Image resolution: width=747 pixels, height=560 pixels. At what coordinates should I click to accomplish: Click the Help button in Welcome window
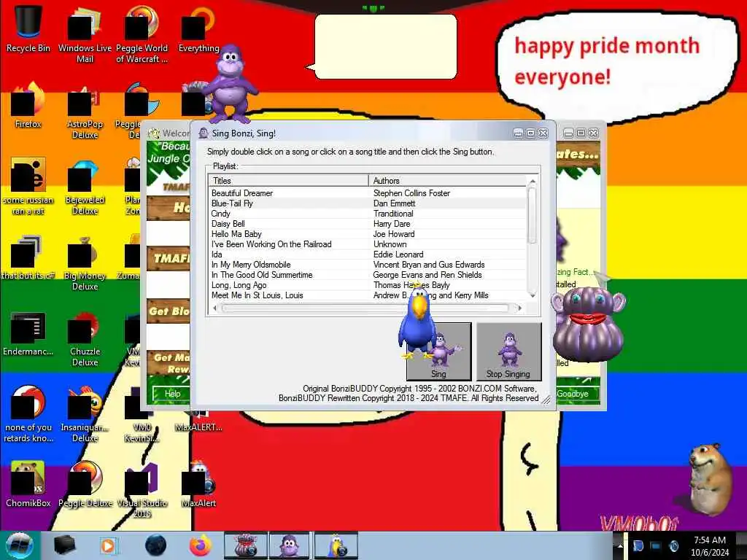click(172, 394)
